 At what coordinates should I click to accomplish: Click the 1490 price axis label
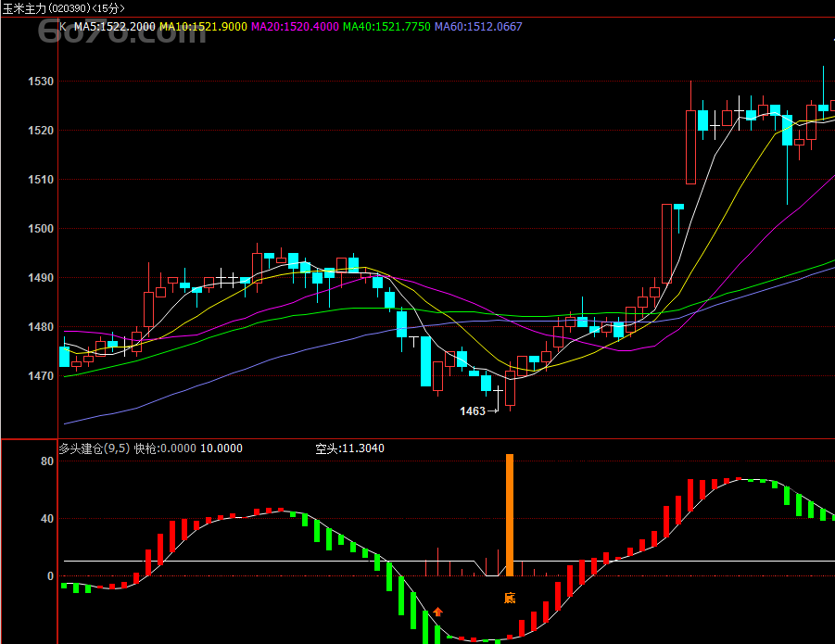[41, 278]
